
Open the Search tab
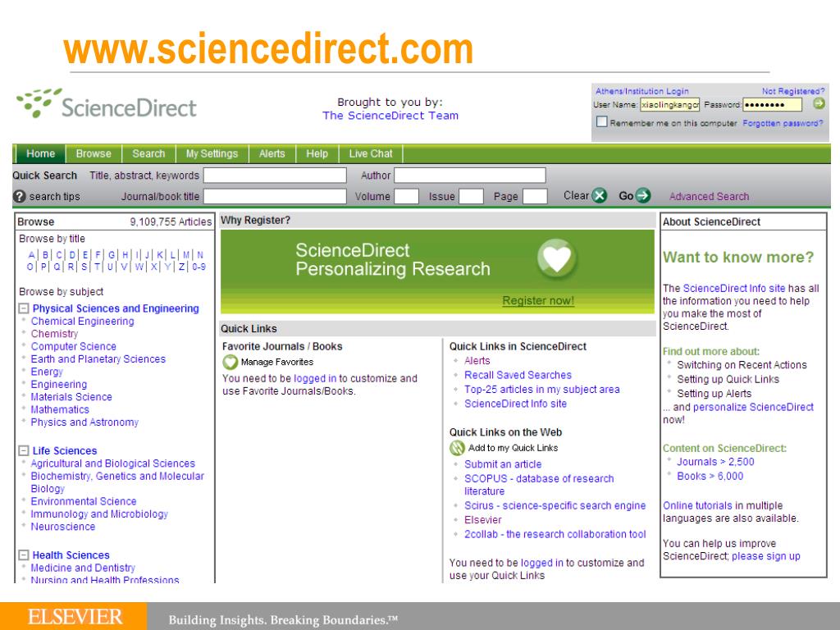coord(149,153)
